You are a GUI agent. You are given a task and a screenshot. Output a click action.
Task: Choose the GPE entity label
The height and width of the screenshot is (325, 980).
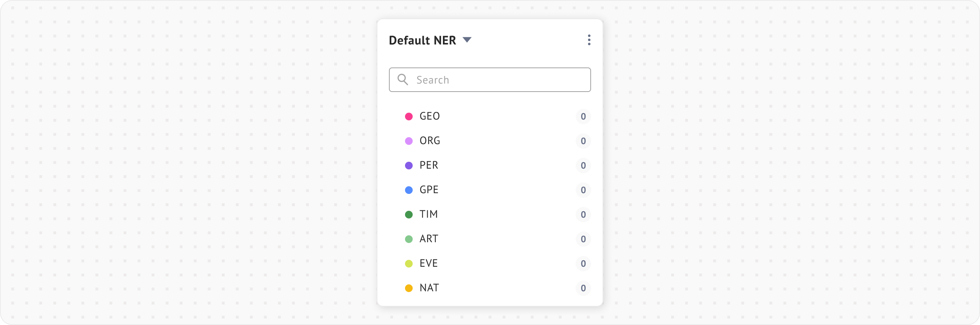click(x=429, y=190)
